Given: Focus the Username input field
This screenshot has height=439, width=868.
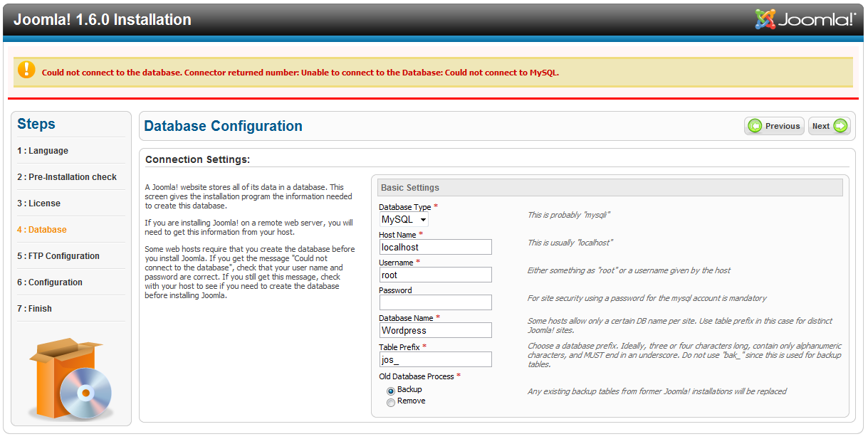Looking at the screenshot, I should pos(435,275).
